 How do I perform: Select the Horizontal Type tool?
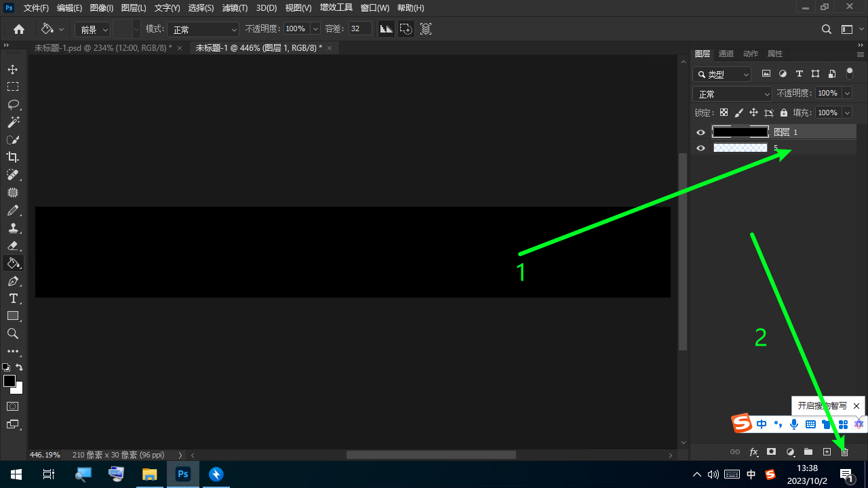pos(13,298)
